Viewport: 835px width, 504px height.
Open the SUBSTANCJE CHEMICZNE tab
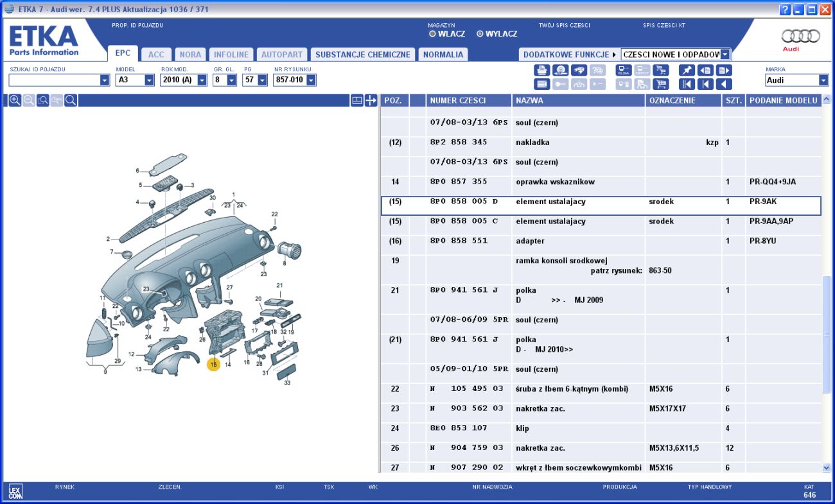pyautogui.click(x=363, y=55)
